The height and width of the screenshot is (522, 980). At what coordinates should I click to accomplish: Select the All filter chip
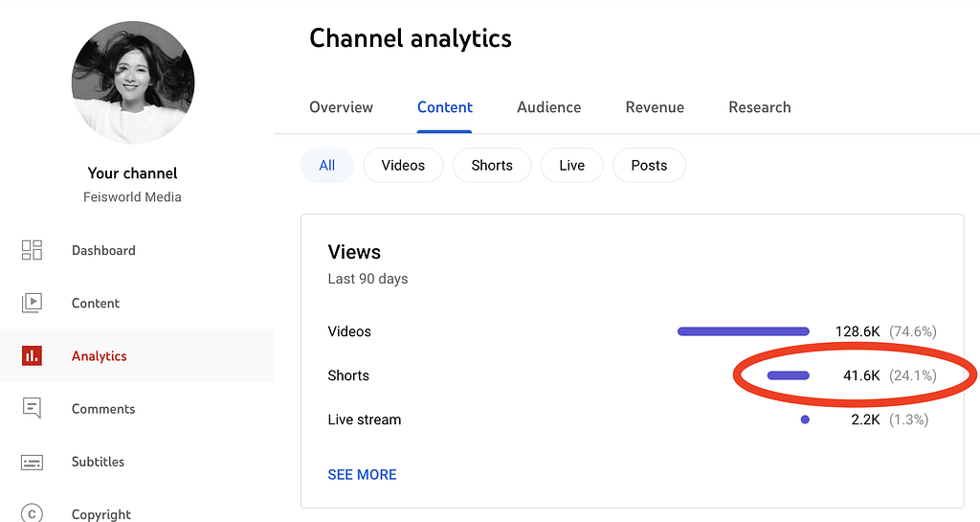pyautogui.click(x=327, y=165)
